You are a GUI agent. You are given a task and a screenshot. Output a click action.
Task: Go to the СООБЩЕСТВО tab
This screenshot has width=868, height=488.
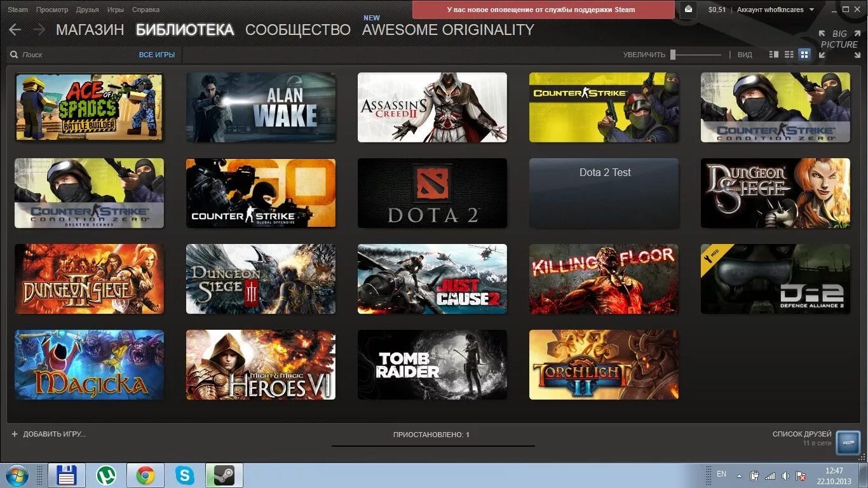click(x=298, y=30)
